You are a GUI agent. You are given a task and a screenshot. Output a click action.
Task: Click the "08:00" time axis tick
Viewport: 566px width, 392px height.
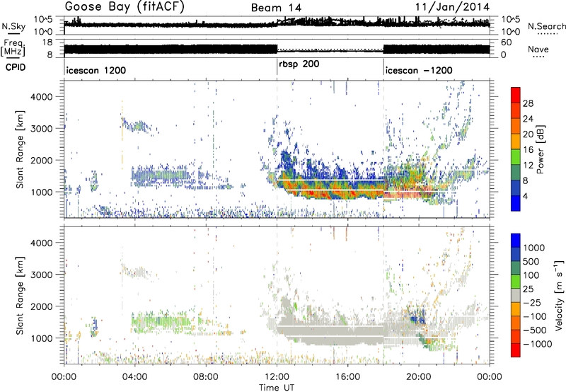(205, 377)
